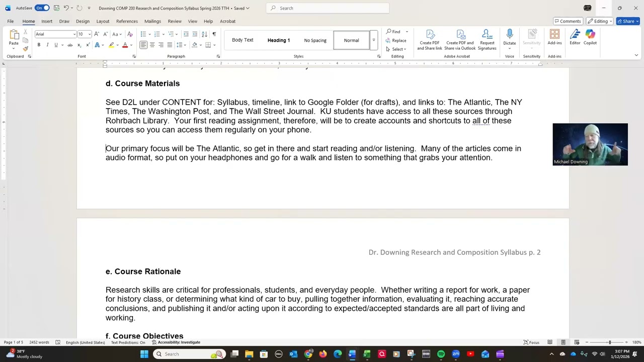The image size is (644, 362).
Task: Align text to the right
Action: pyautogui.click(x=161, y=45)
